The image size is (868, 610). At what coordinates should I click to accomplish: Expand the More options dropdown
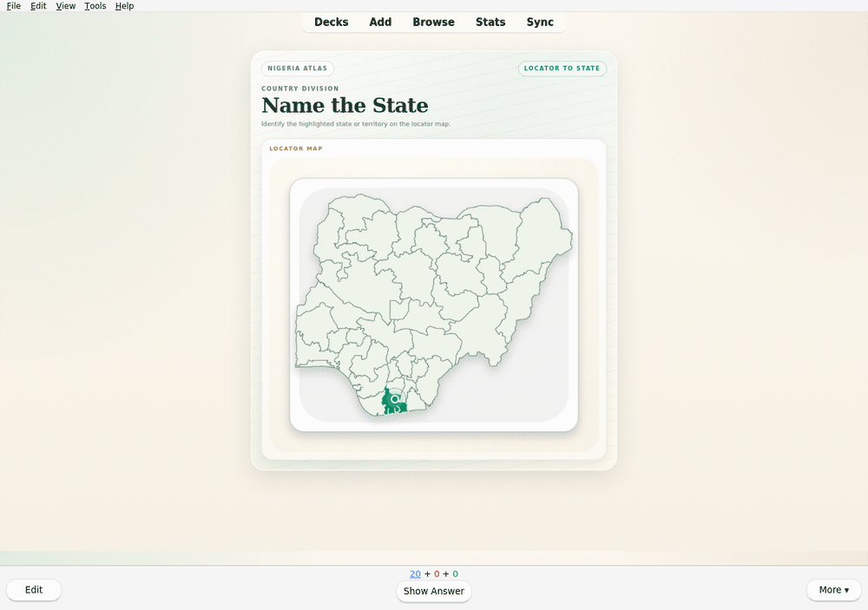tap(833, 590)
